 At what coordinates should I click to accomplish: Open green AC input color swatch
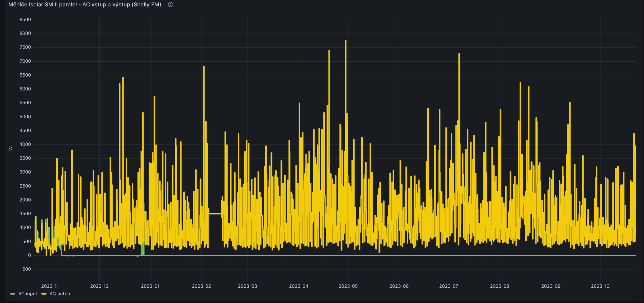[13, 294]
